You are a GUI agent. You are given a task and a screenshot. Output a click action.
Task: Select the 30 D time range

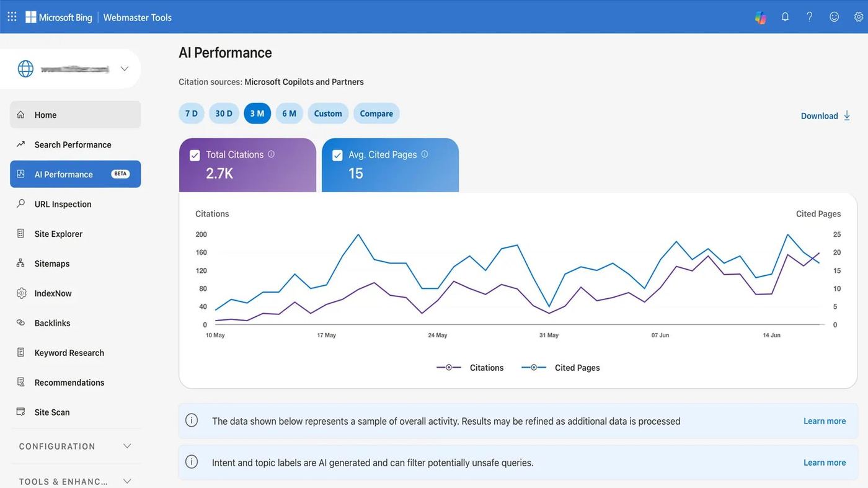[224, 113]
